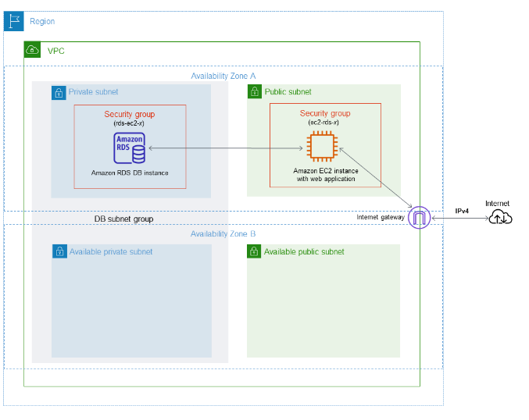The height and width of the screenshot is (420, 529).
Task: Click the Region flag icon
Action: click(x=14, y=21)
